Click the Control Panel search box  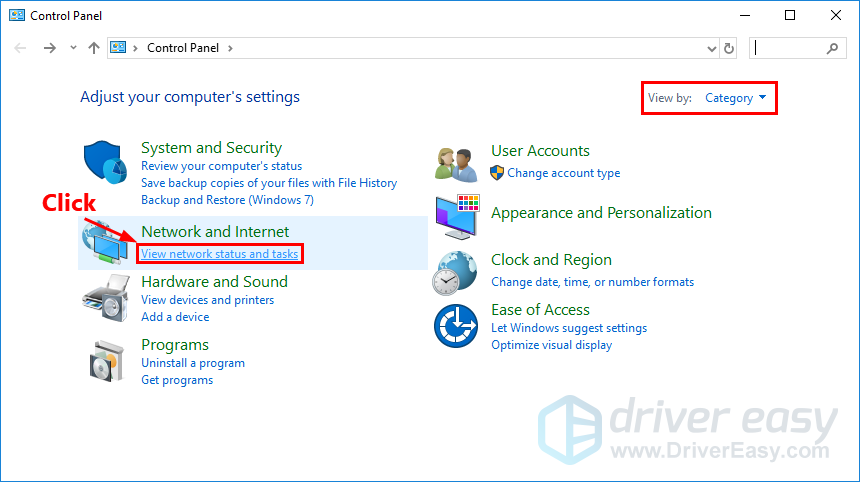coord(790,48)
